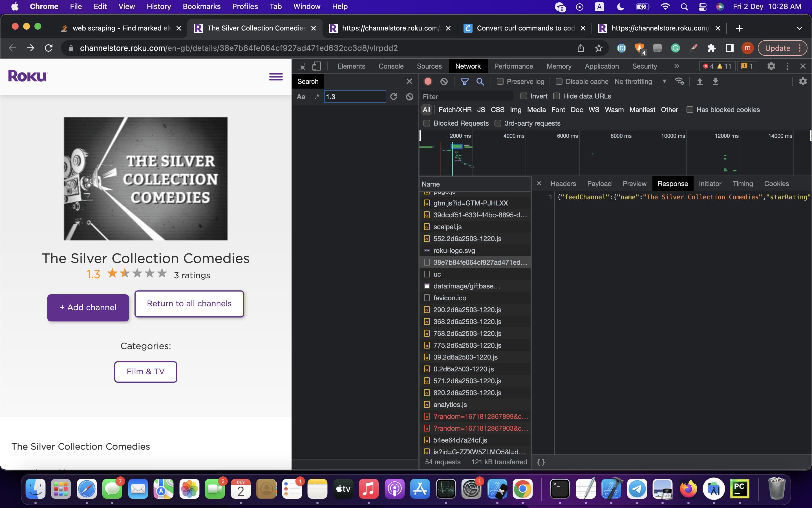This screenshot has height=508, width=812.
Task: Open network panel settings gear
Action: (x=803, y=81)
